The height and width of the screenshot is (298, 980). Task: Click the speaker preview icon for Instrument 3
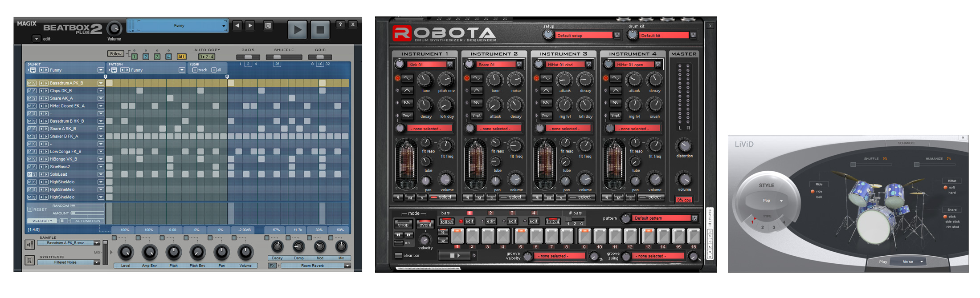click(537, 197)
